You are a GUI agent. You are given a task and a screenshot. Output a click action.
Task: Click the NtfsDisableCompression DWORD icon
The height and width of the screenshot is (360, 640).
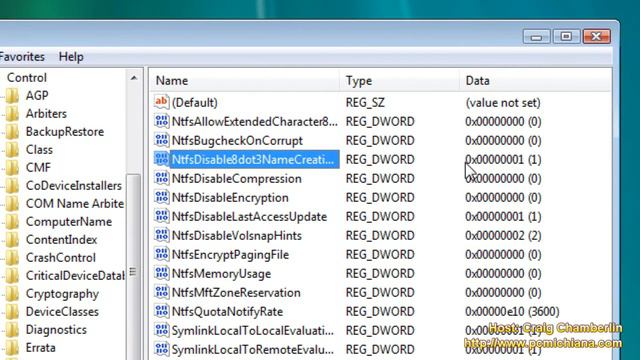[162, 178]
